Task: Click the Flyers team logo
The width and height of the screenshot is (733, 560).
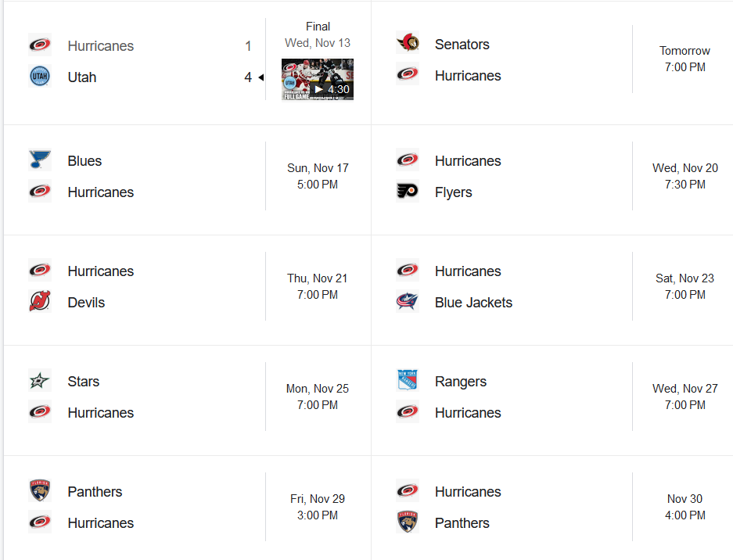Action: [408, 192]
